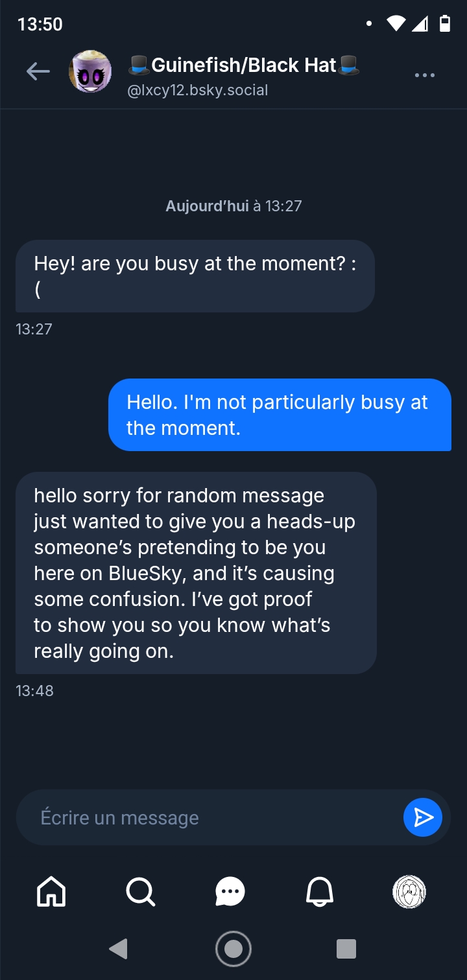
Task: Tap the blue "Hello. I'm not particularly busy" bubble
Action: (x=280, y=415)
